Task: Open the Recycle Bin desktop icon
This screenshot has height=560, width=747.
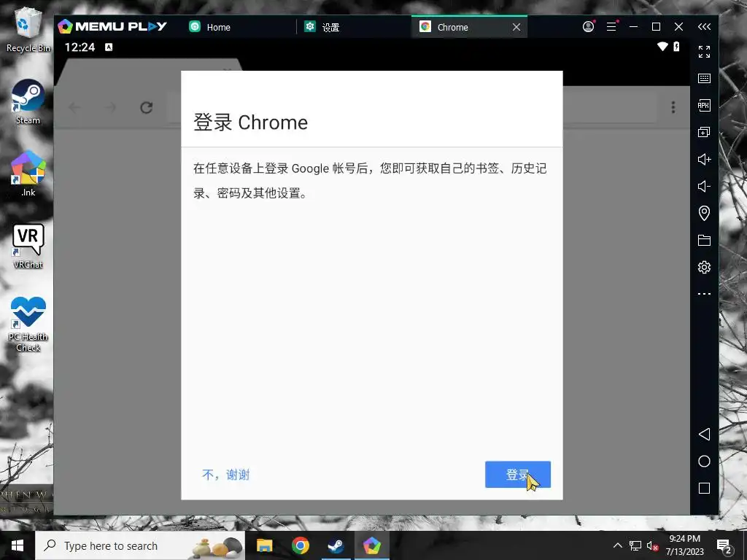Action: pyautogui.click(x=28, y=29)
